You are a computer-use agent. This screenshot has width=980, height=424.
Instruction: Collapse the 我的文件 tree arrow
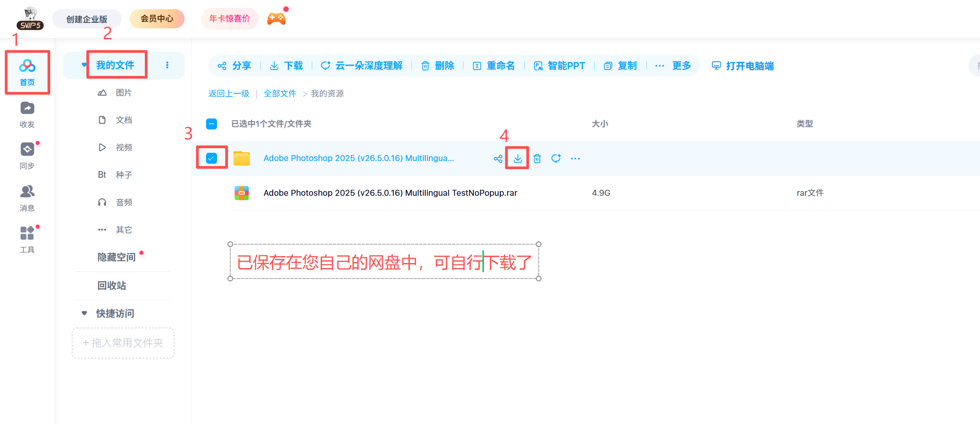click(x=84, y=65)
